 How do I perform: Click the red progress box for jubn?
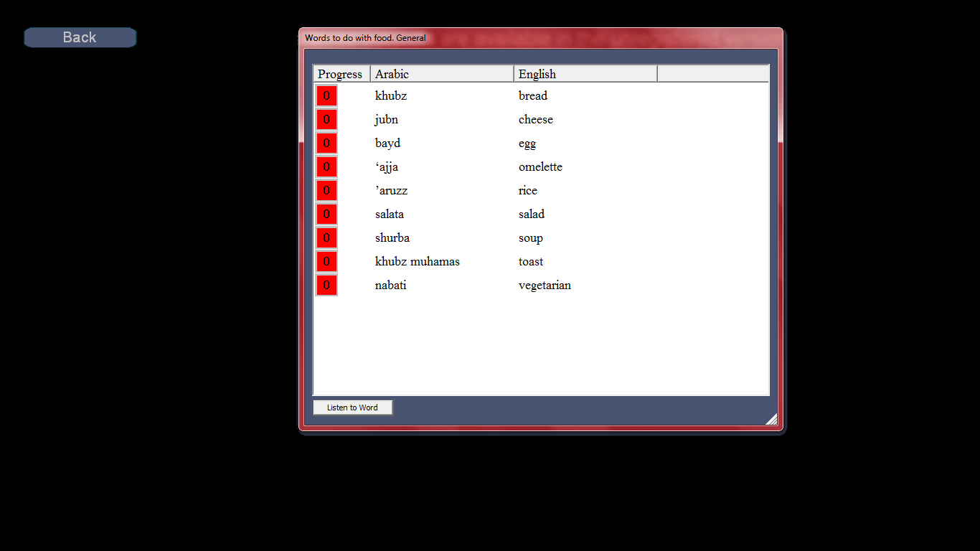(x=326, y=119)
